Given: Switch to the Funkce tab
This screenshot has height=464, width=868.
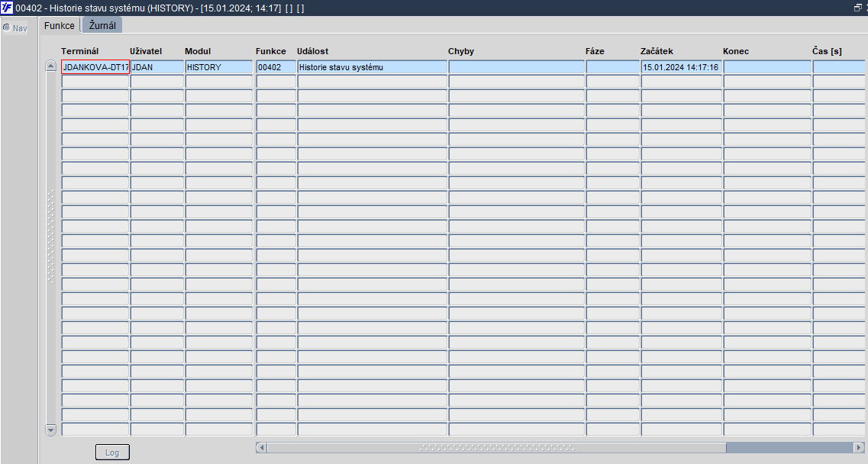Looking at the screenshot, I should pyautogui.click(x=60, y=25).
